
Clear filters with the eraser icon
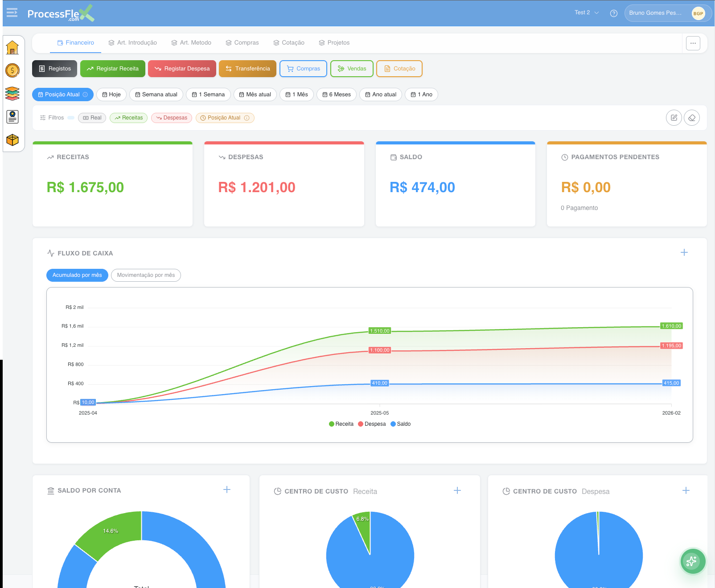692,118
